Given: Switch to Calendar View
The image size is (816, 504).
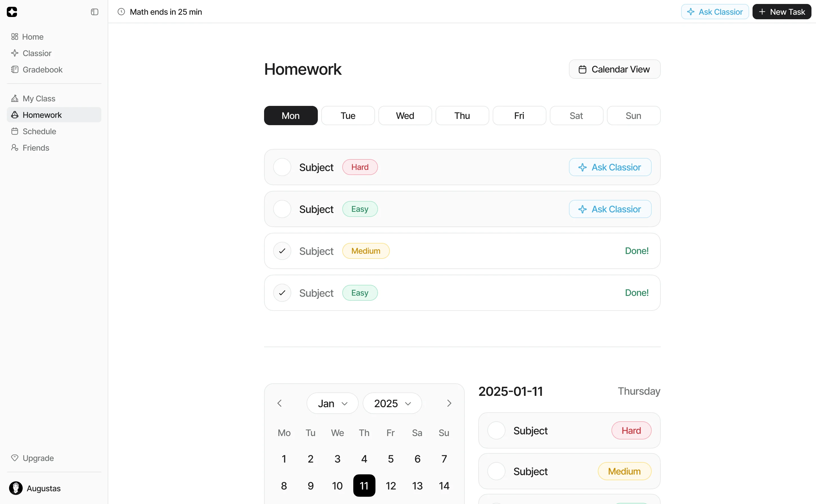Looking at the screenshot, I should coord(614,69).
